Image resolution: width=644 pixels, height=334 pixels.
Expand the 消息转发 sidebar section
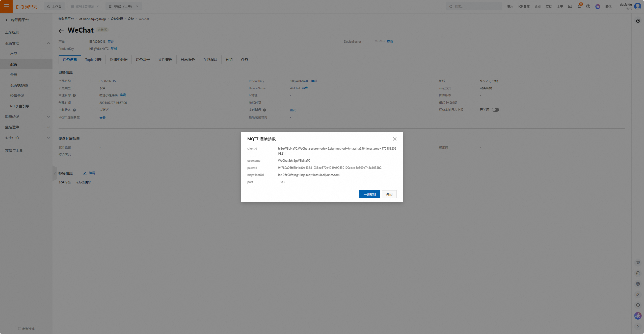[x=48, y=117]
